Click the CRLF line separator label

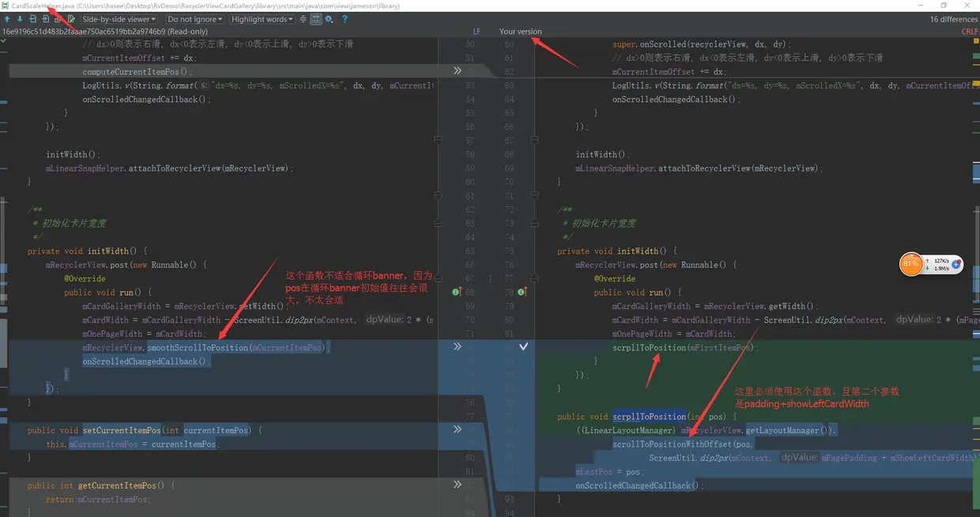tap(969, 32)
